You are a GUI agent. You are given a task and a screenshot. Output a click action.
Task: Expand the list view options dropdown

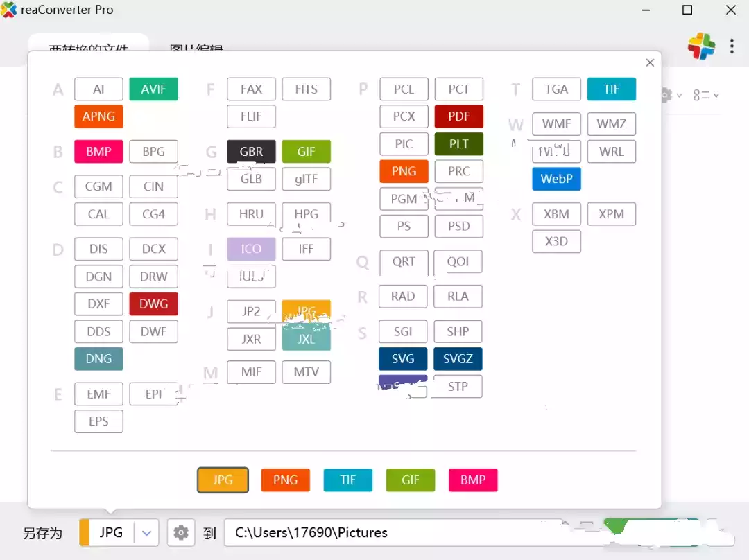tap(706, 95)
